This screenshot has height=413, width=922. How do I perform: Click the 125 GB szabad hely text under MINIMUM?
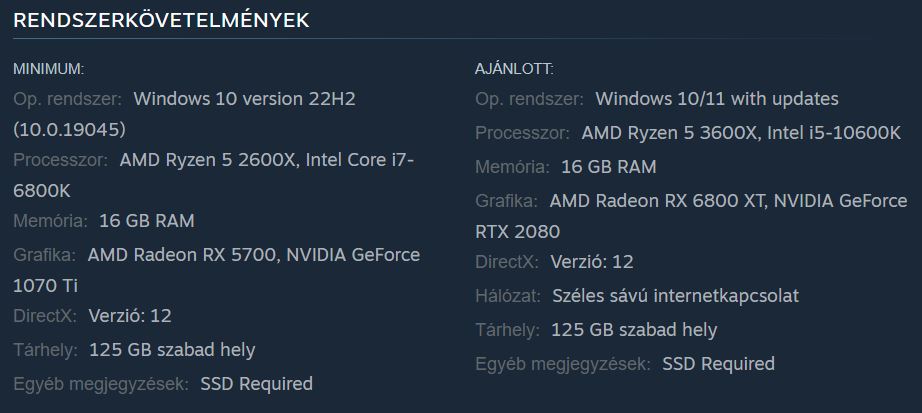coord(172,349)
